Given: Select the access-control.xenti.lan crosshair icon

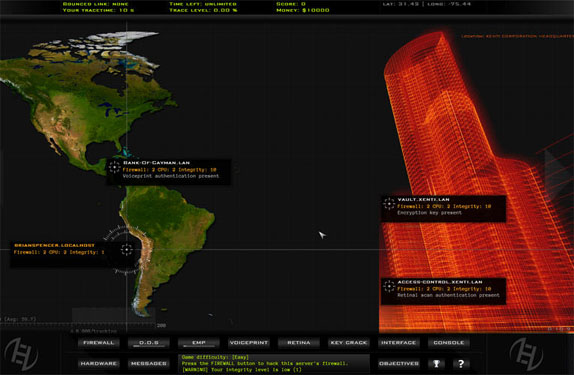Looking at the screenshot, I should pyautogui.click(x=389, y=286).
